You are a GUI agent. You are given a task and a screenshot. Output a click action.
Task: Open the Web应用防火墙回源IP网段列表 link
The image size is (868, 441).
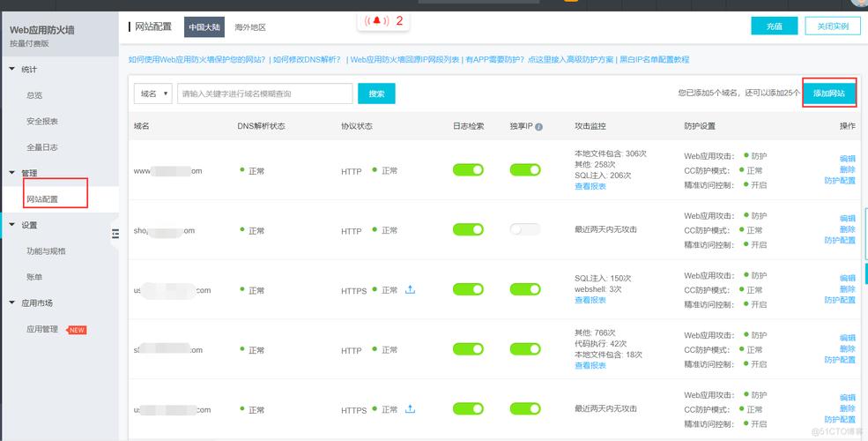pos(404,59)
